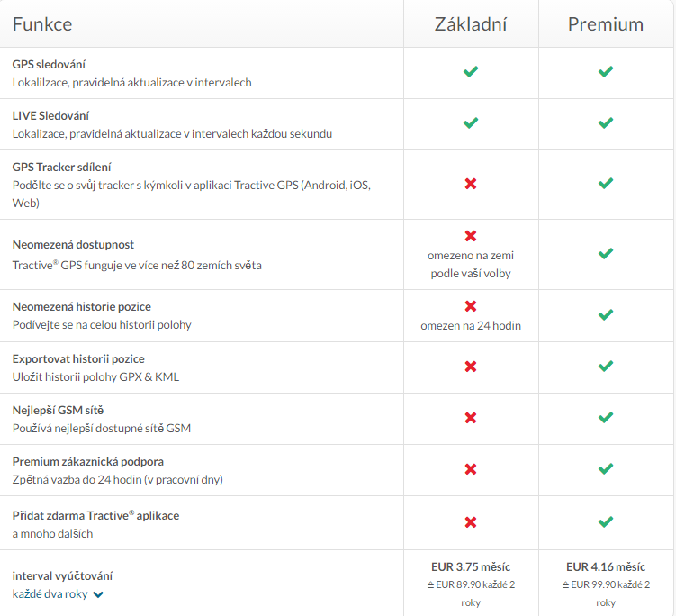Click red cross in Neomezená dostupnost row
The height and width of the screenshot is (616, 676).
pos(470,236)
